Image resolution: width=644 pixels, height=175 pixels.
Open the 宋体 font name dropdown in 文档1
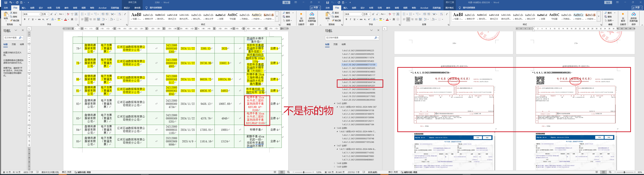40,14
